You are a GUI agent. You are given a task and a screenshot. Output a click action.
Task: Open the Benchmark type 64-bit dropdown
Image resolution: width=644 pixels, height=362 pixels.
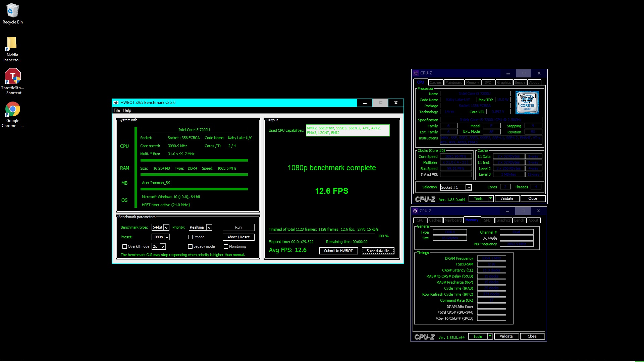click(x=160, y=227)
